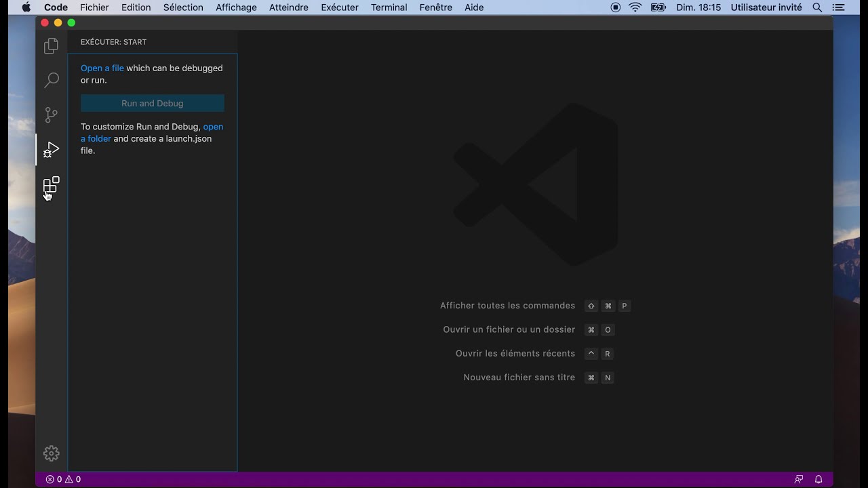Click the N shortcut key label
868x488 pixels.
point(608,378)
